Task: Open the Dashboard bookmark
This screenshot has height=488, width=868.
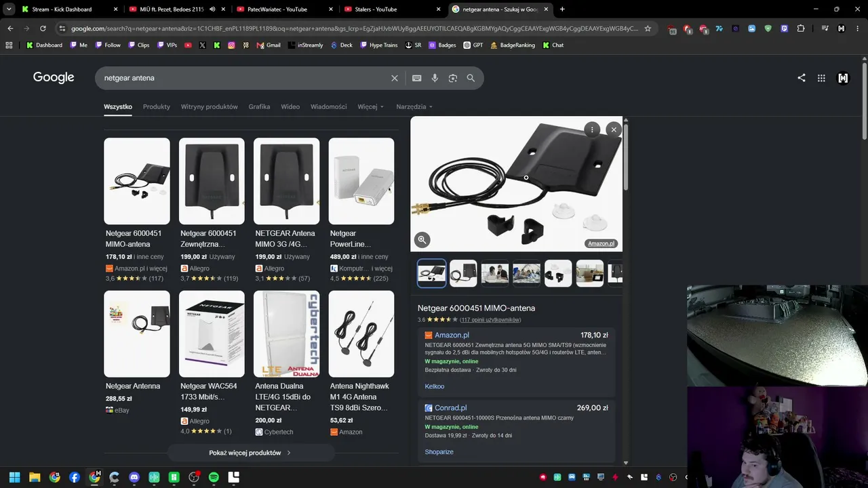Action: point(44,45)
